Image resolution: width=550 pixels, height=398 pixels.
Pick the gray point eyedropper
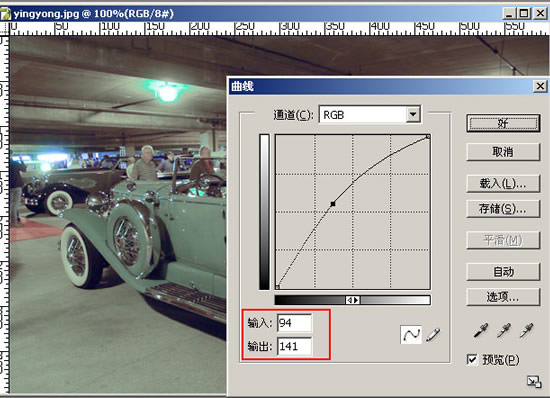point(504,330)
